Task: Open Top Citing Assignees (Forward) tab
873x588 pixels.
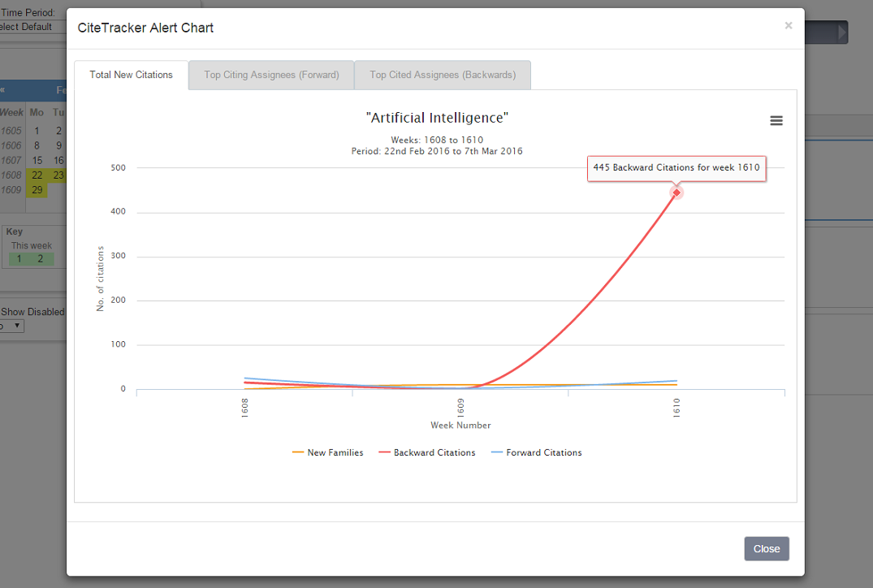Action: [271, 75]
